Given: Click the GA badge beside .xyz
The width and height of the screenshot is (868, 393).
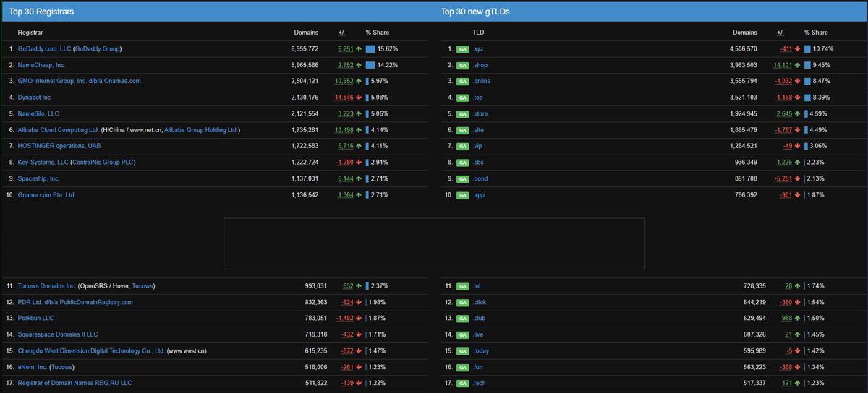Looking at the screenshot, I should [x=462, y=49].
